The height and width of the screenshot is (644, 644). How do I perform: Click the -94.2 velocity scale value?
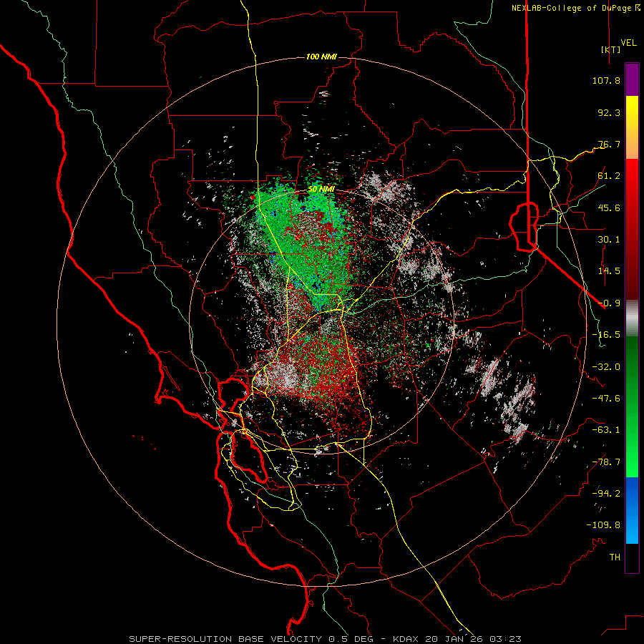(x=606, y=494)
